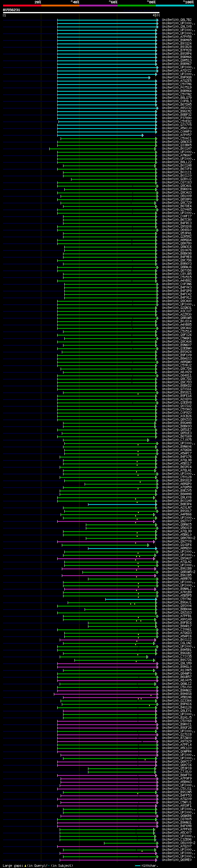Viewport: 197px width, 868px height.
Task: Click the purple alignment bar for UniRef100_Q9ZTY7
Action: pyautogui.click(x=107, y=521)
